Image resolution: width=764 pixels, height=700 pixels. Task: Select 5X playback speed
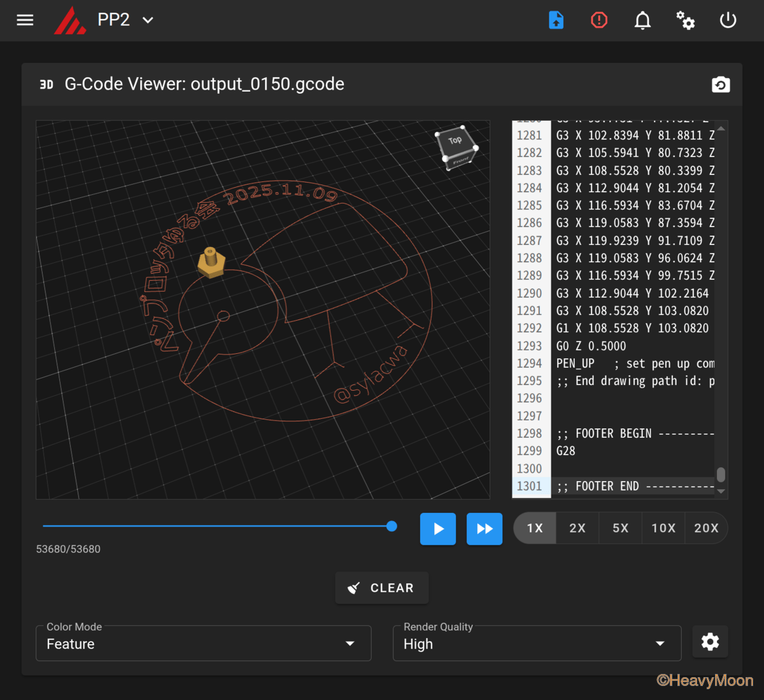(x=620, y=528)
